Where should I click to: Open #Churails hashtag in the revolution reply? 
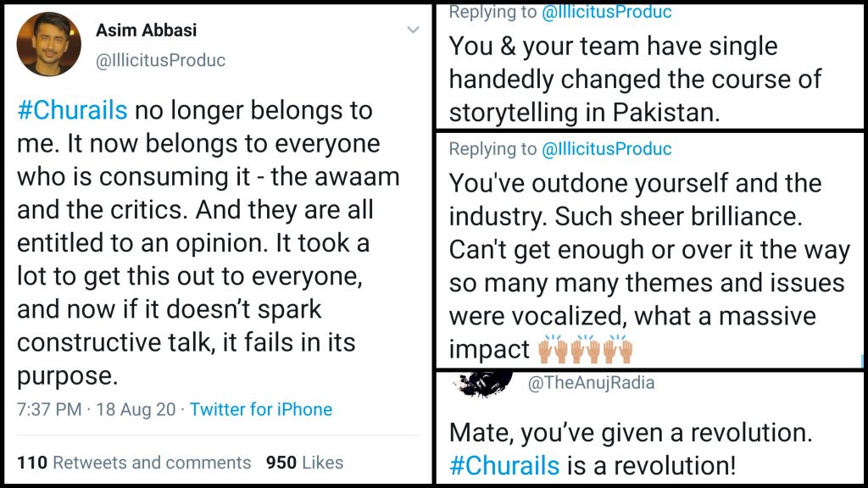(x=504, y=465)
